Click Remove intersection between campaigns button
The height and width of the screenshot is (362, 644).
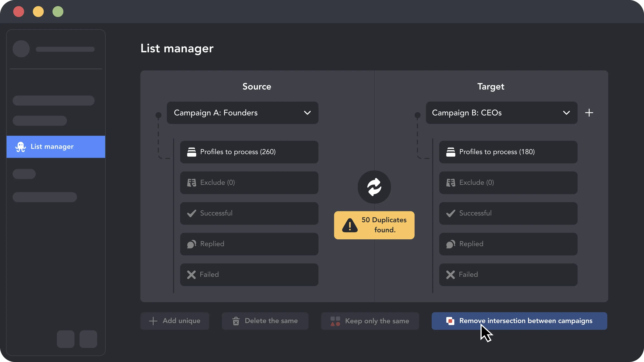(519, 321)
